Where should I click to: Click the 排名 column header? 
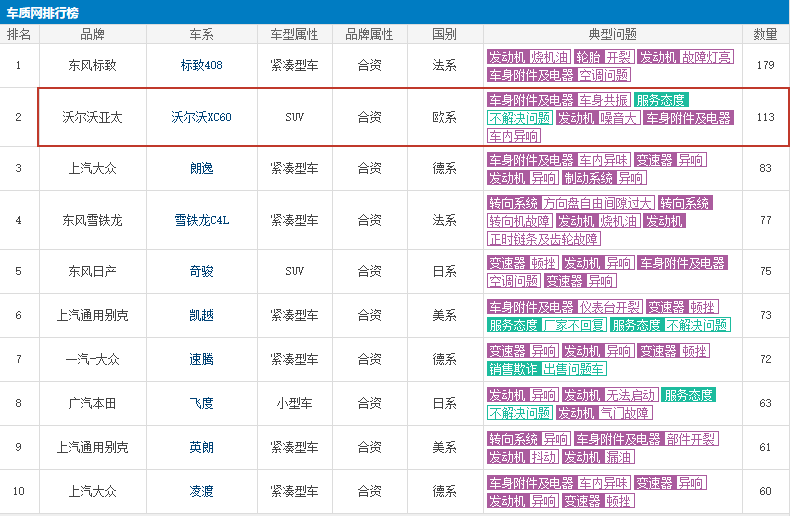point(19,34)
